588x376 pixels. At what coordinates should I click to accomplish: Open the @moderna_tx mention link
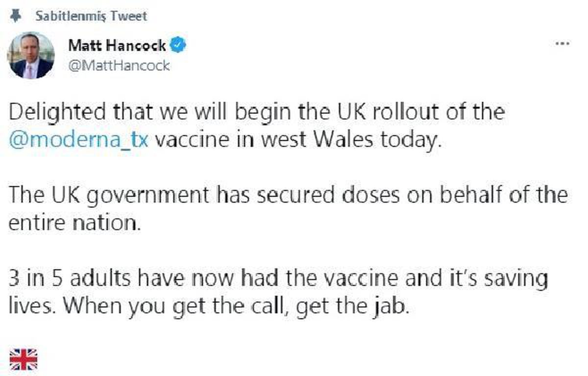pyautogui.click(x=78, y=140)
